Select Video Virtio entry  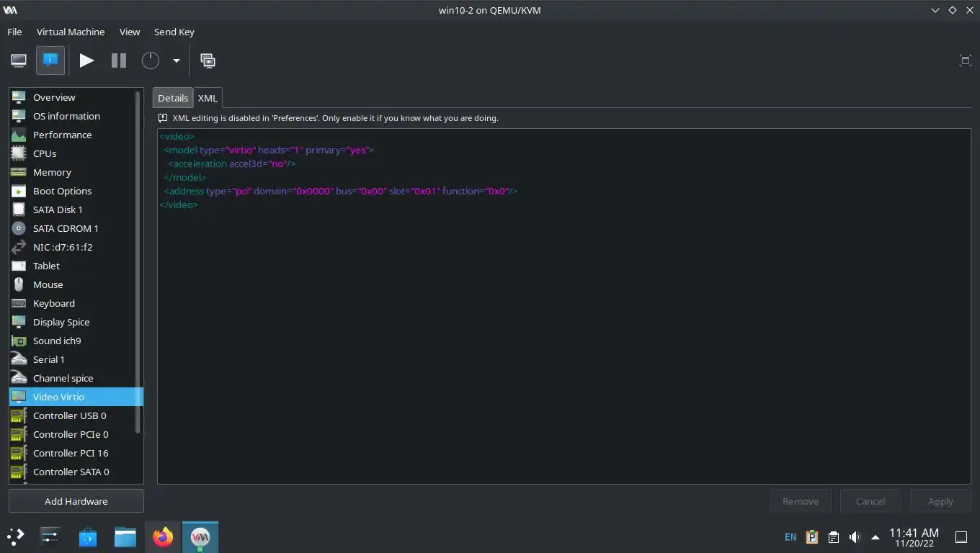click(76, 397)
